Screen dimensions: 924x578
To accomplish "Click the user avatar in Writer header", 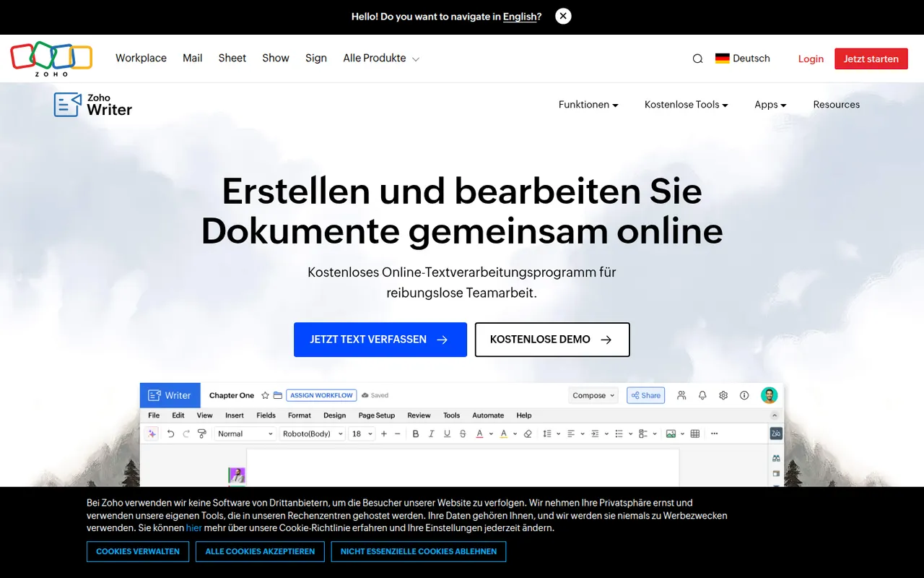I will point(770,395).
